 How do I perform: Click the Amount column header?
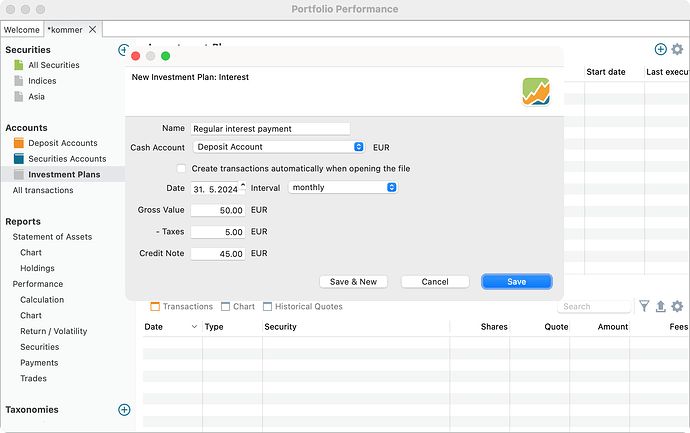(x=613, y=327)
